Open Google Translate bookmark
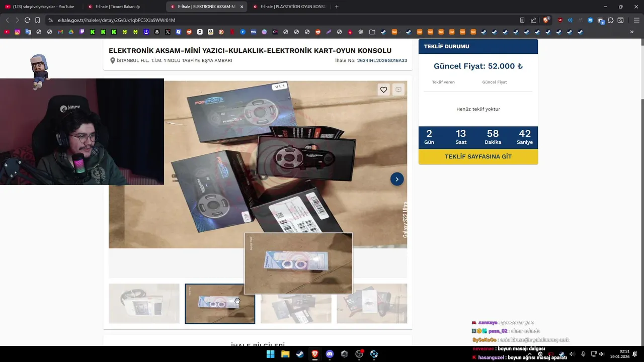The width and height of the screenshot is (644, 362). pos(28,32)
